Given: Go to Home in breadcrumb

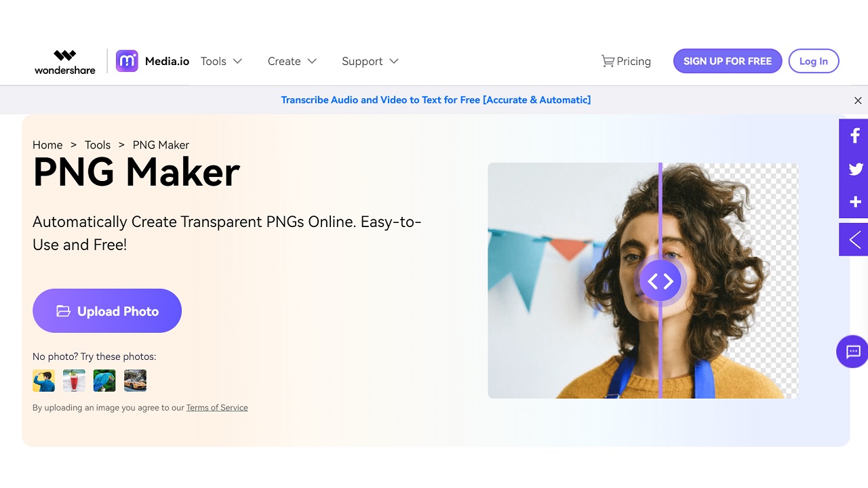Looking at the screenshot, I should [x=47, y=145].
